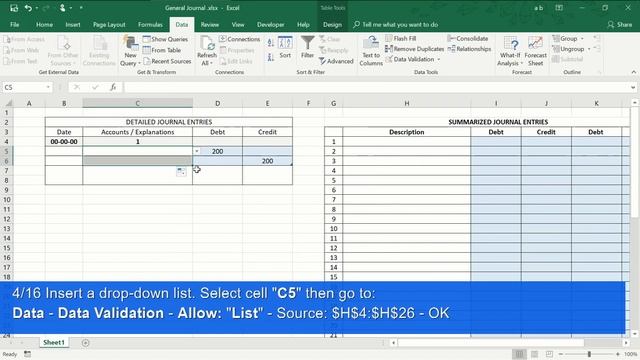
Task: Click Forecast Sheet
Action: 536,51
